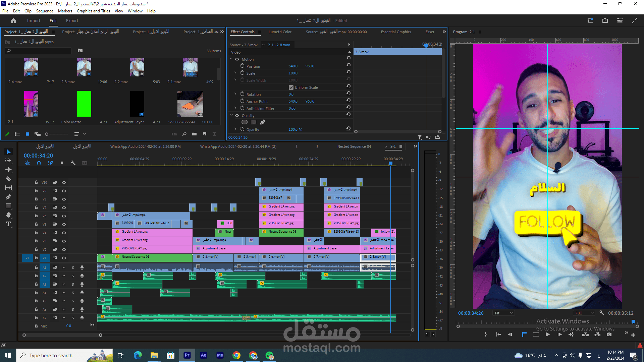Mute audio track A1
Image resolution: width=644 pixels, height=362 pixels.
[64, 267]
